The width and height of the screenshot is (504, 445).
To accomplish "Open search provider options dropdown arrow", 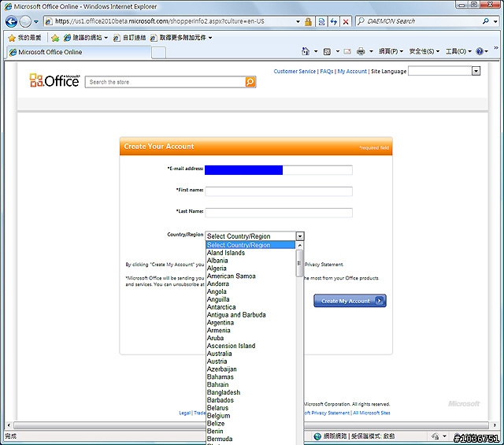I will pyautogui.click(x=495, y=21).
